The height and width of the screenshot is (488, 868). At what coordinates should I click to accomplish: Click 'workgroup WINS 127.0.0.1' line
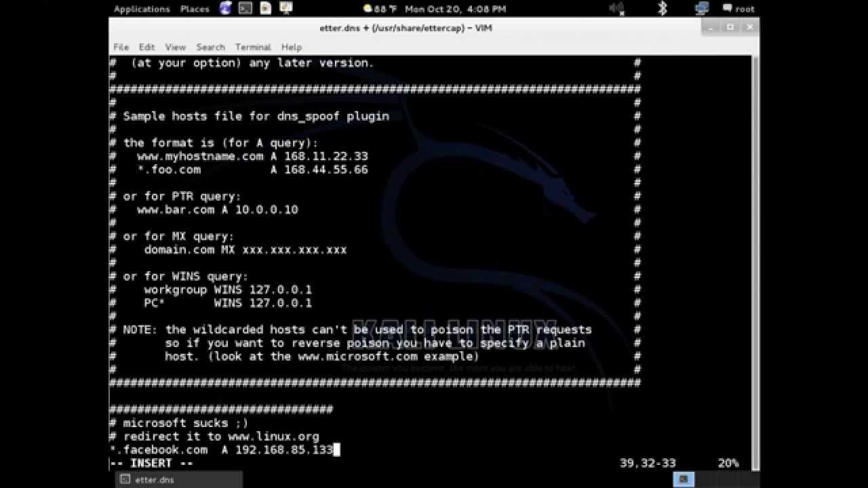point(228,289)
